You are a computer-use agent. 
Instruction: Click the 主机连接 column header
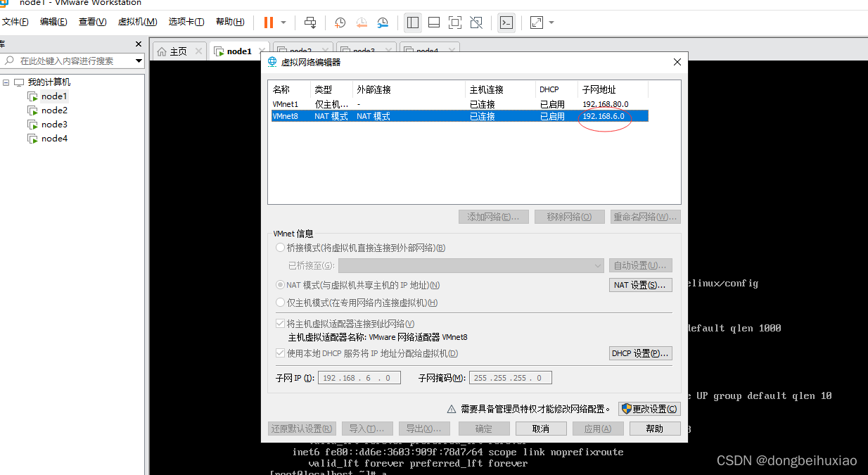tap(500, 89)
